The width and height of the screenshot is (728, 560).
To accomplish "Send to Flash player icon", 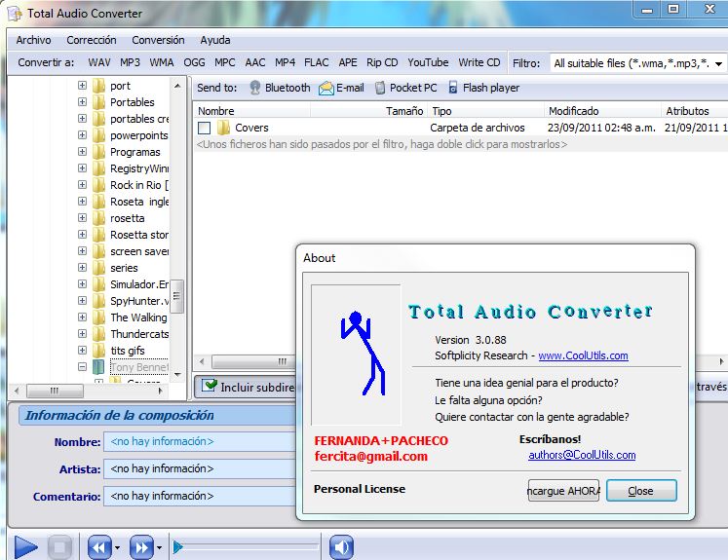I will (453, 88).
